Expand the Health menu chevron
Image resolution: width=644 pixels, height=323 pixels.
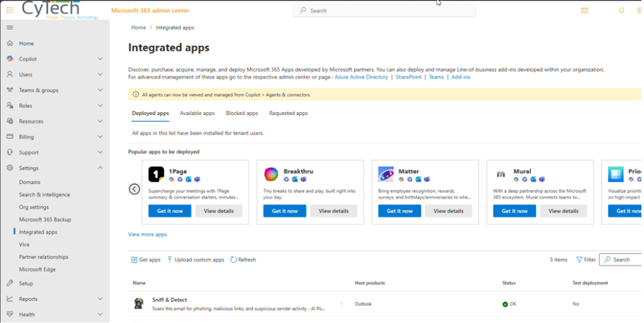click(100, 314)
